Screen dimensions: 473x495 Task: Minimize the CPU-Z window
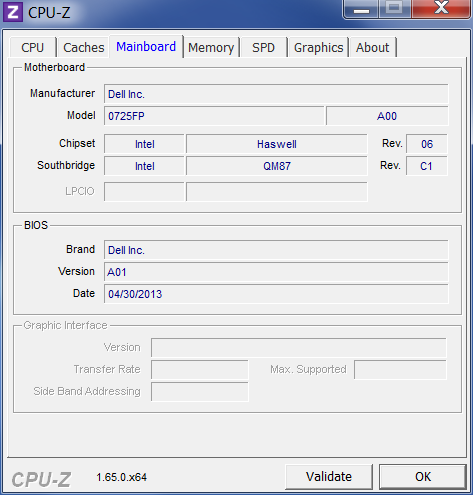[x=361, y=9]
